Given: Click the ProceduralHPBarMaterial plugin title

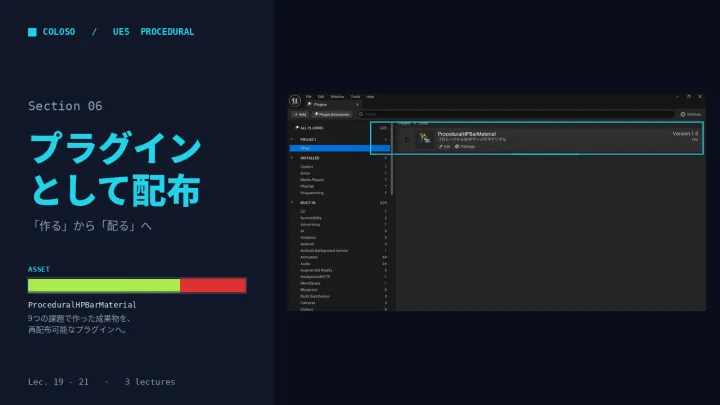Looking at the screenshot, I should coord(467,134).
